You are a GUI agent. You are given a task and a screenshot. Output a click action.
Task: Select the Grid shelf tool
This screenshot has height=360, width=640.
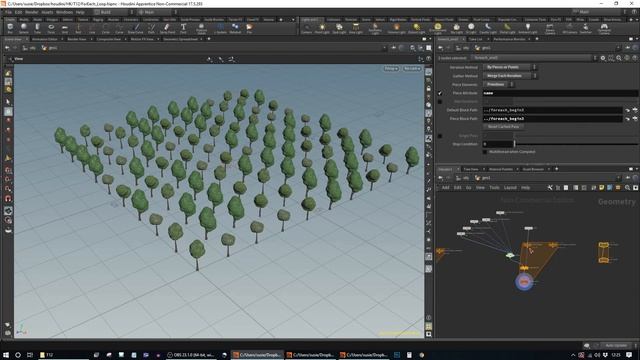[64, 28]
